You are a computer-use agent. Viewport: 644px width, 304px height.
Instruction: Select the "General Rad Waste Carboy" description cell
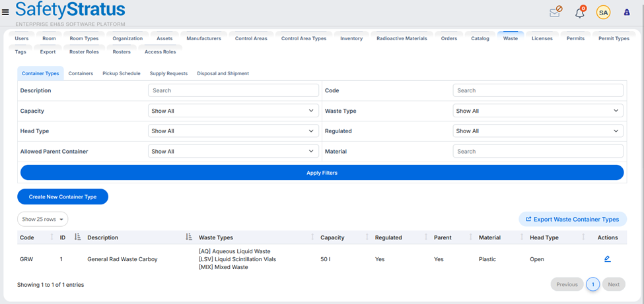[122, 259]
